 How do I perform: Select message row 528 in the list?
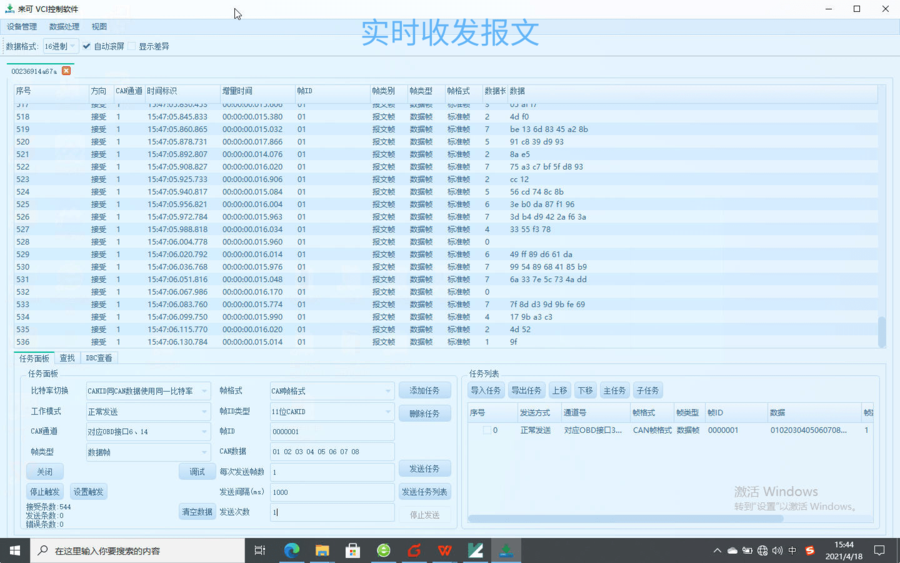[x=445, y=242]
